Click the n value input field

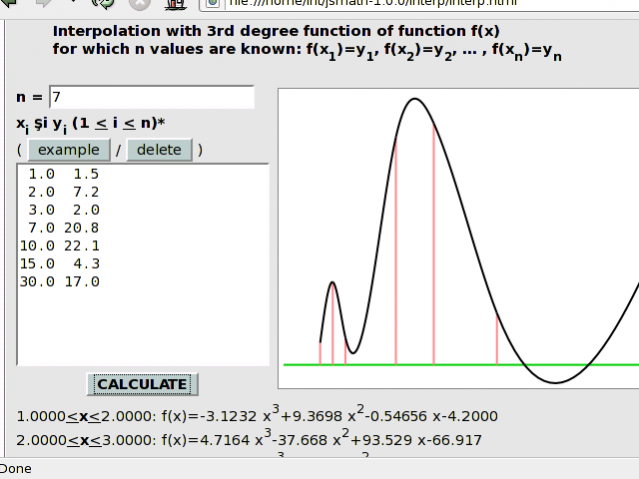point(152,97)
